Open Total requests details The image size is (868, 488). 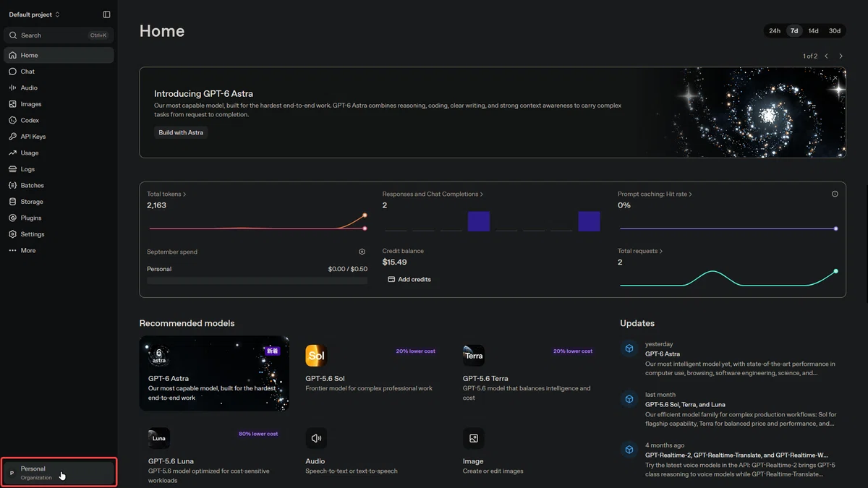coord(640,251)
